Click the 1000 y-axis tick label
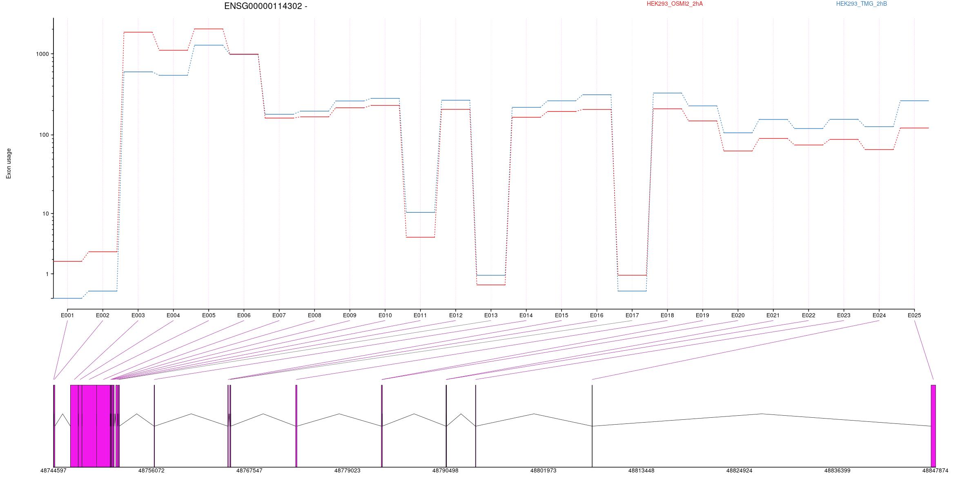Viewport: 980px width, 490px height. coord(42,54)
